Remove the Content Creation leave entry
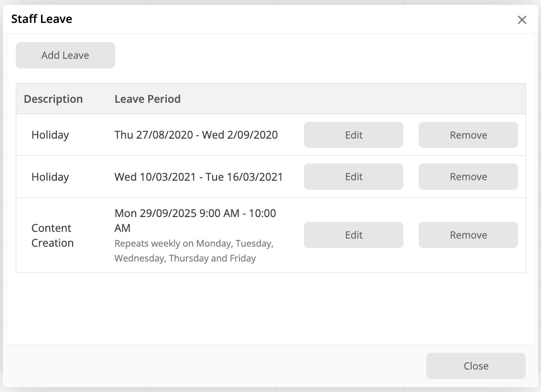 [468, 235]
